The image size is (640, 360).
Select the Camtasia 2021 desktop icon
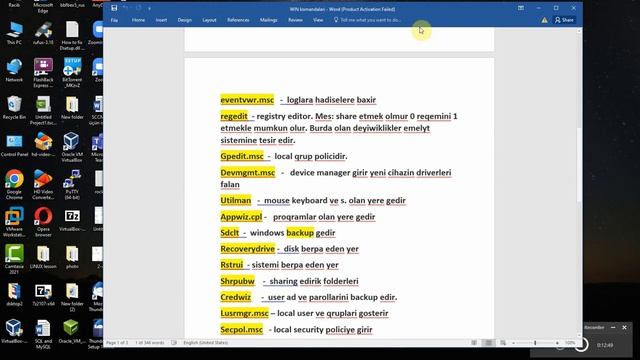point(14,260)
